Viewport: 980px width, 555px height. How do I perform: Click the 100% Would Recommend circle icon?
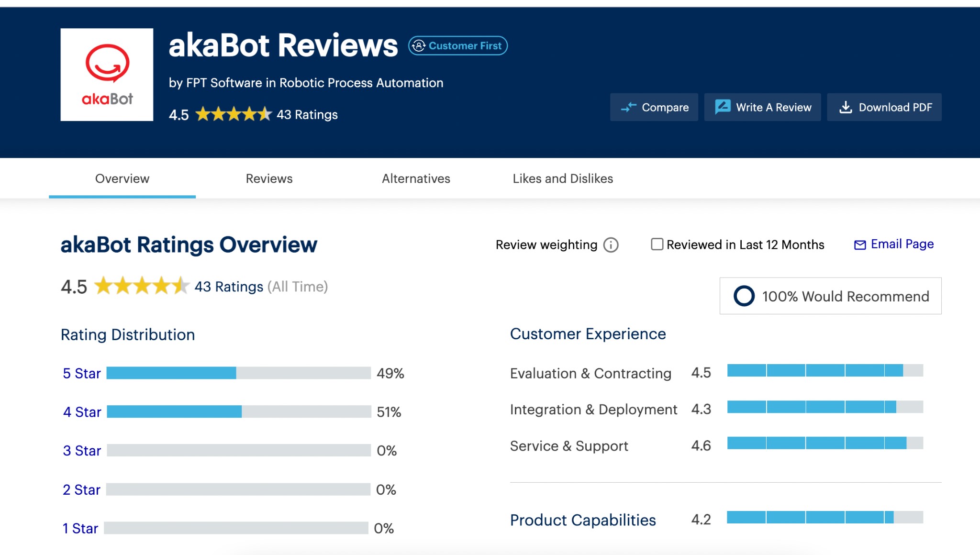(745, 296)
